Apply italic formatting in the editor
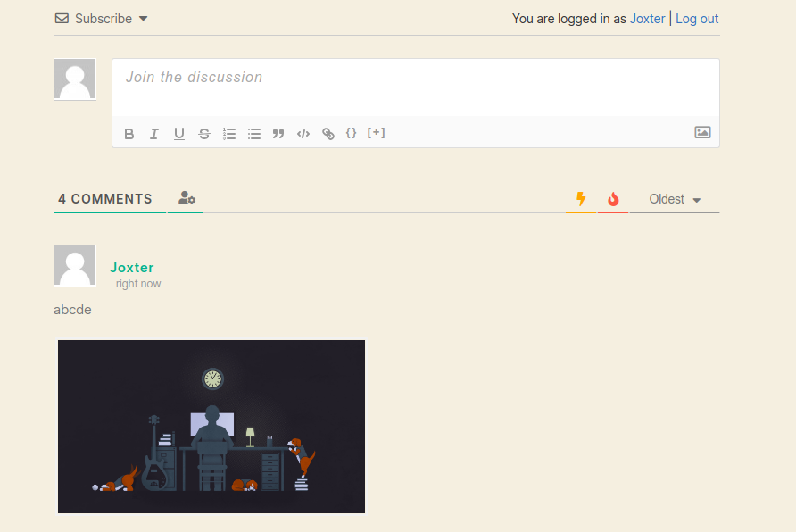 pyautogui.click(x=153, y=134)
